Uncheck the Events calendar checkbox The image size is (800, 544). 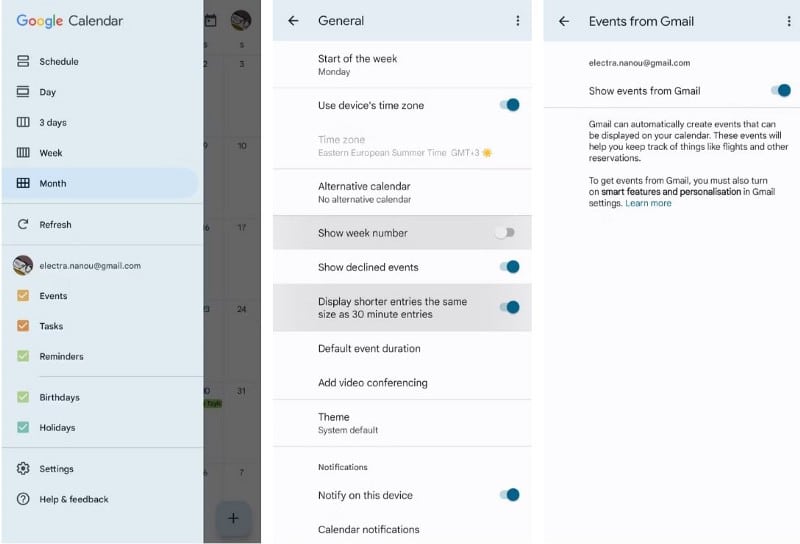pos(23,295)
